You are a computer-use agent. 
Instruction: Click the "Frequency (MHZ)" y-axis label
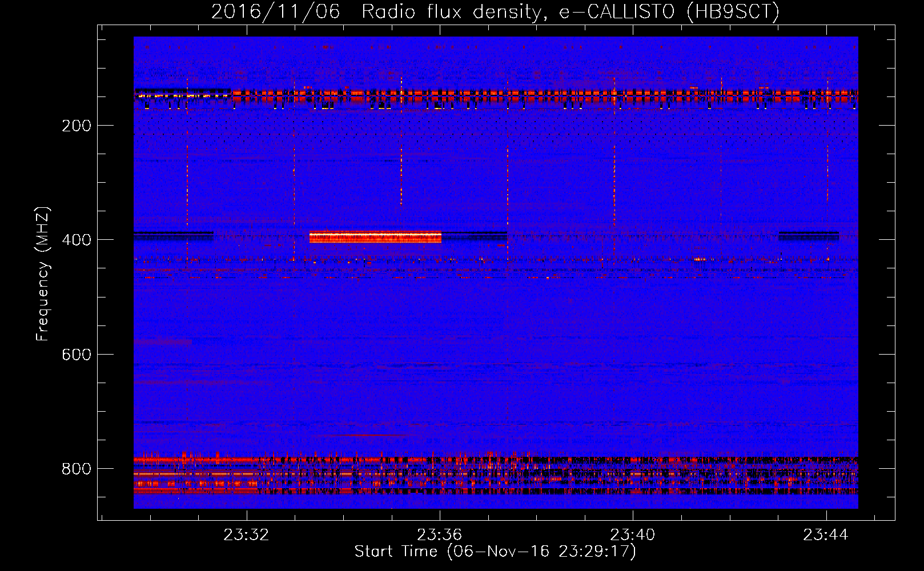[x=43, y=274]
